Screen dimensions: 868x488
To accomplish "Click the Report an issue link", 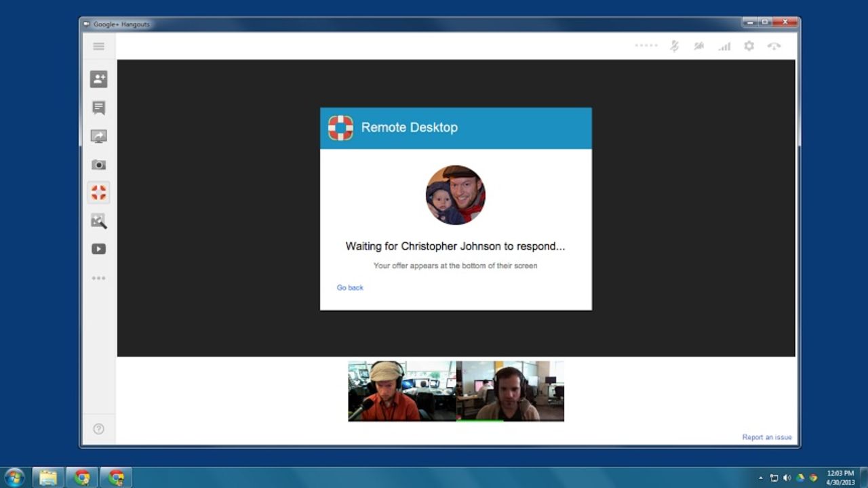I will (767, 437).
